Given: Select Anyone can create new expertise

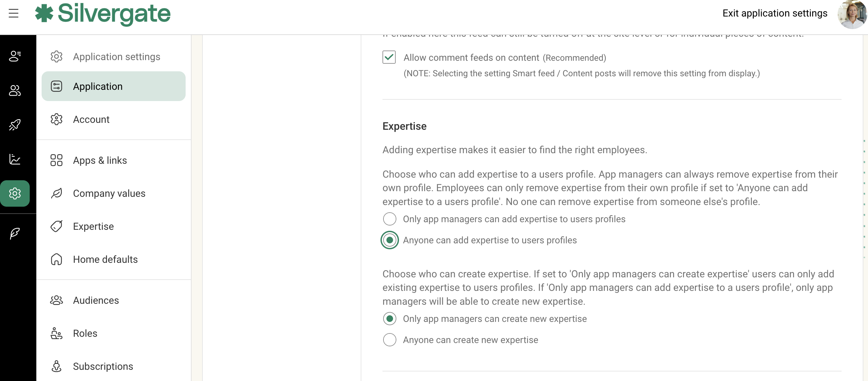Looking at the screenshot, I should (x=389, y=340).
